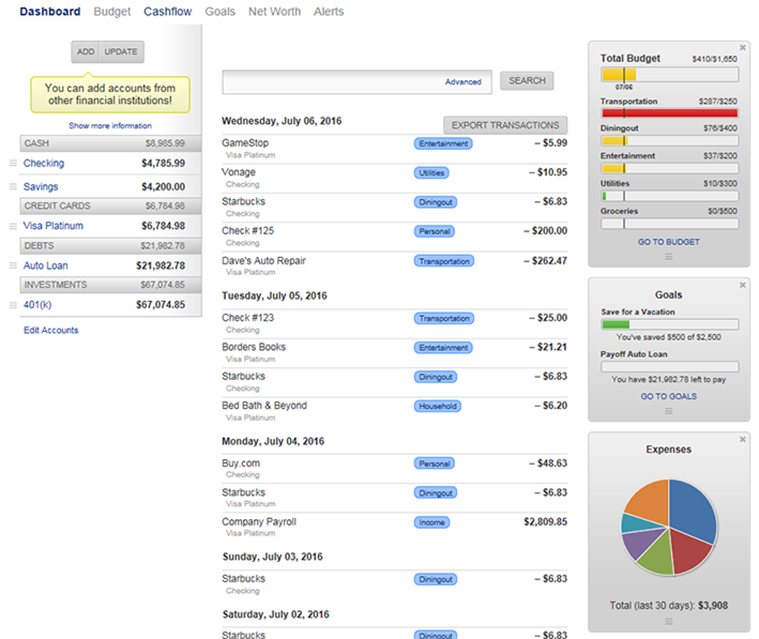
Task: Click the add accounts tooltip message
Action: [x=110, y=94]
